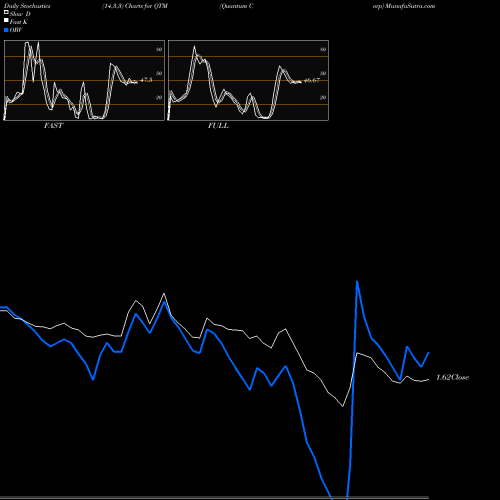Click the Slow D legend swatch

tap(6, 12)
